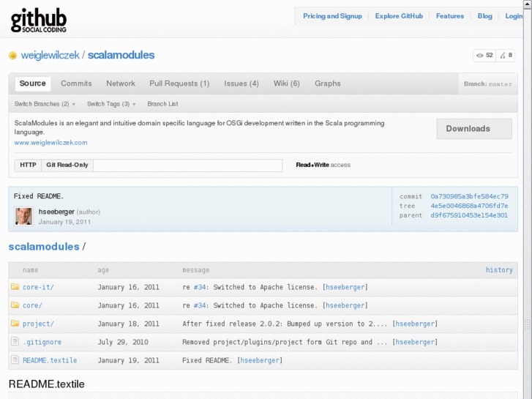Open the Features link
The width and height of the screenshot is (532, 399).
tap(450, 16)
